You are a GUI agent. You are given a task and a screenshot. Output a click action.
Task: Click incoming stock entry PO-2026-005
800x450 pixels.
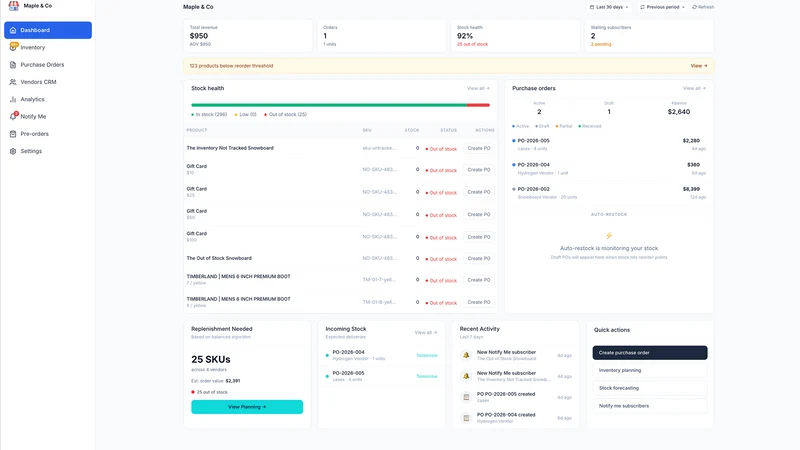click(382, 376)
